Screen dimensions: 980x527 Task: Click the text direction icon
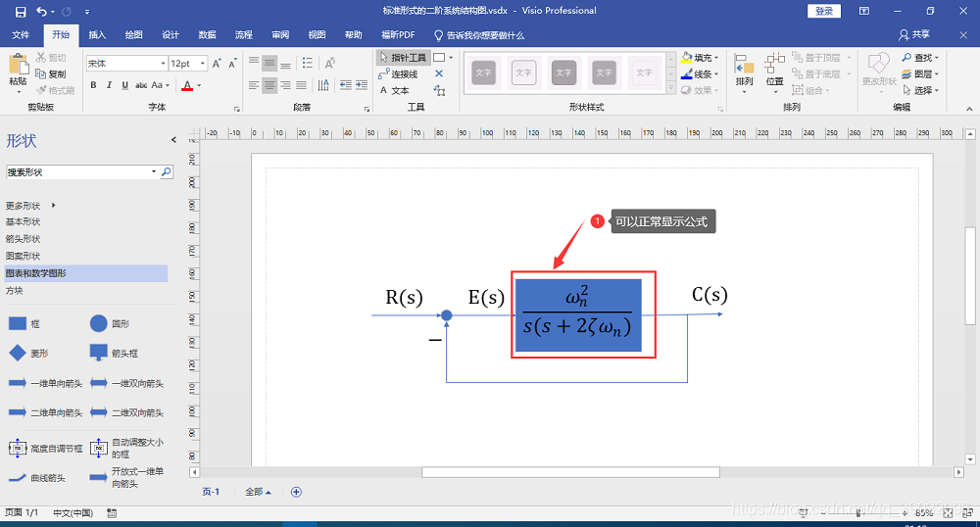click(323, 85)
